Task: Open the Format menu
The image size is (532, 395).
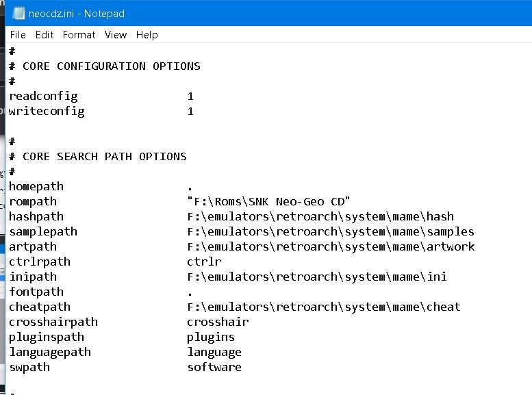Action: click(79, 35)
